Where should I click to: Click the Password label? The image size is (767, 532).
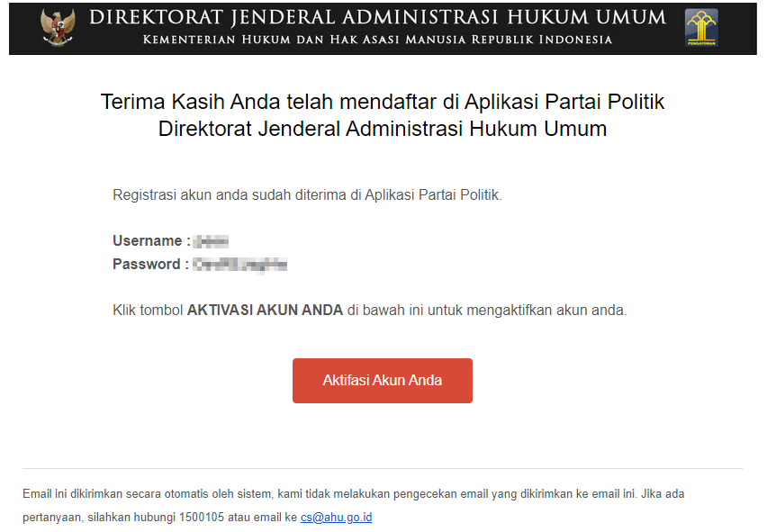150,264
